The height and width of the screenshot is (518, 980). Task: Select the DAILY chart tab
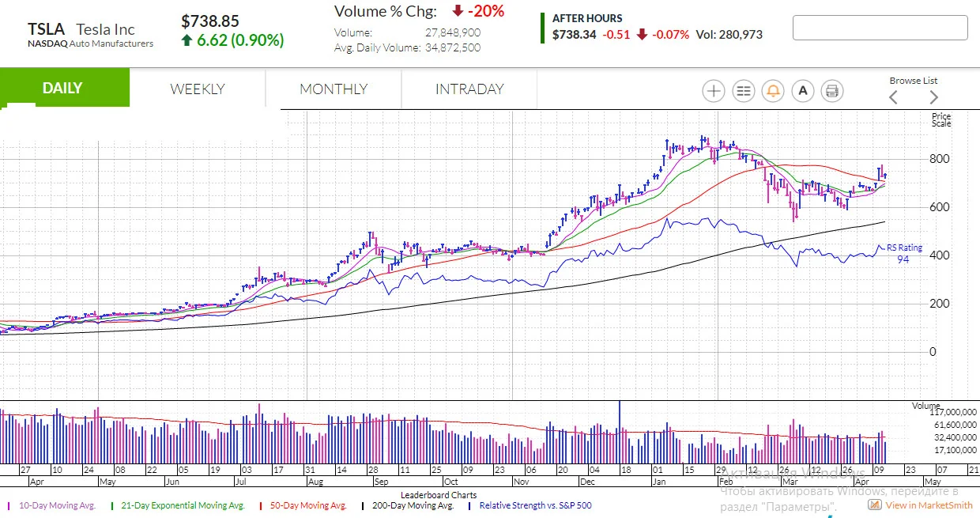63,88
